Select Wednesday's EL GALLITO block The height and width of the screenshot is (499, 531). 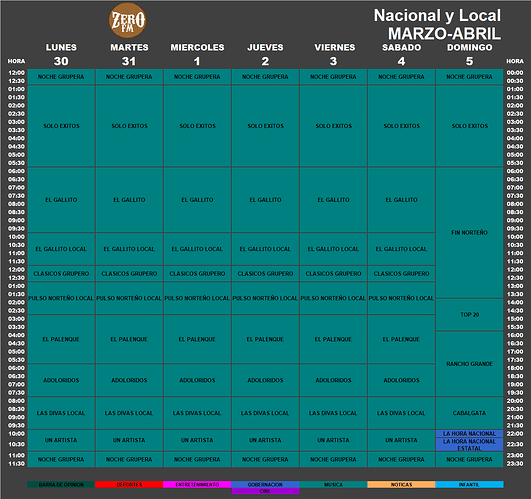[x=197, y=200]
